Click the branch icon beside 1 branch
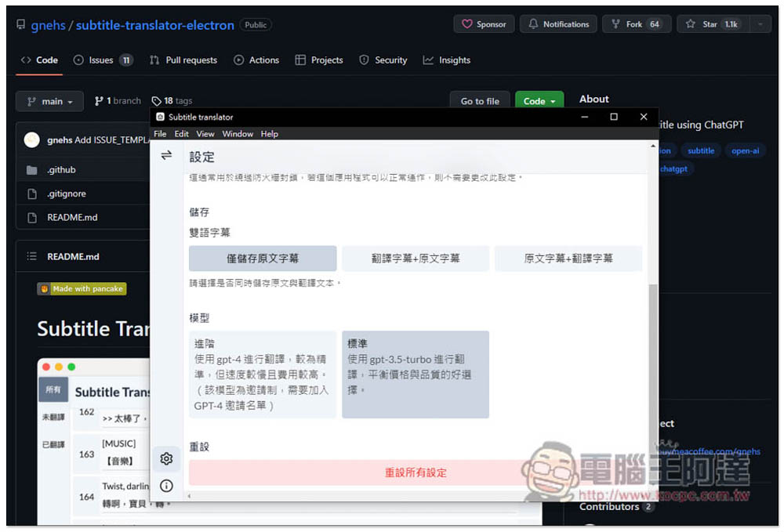784x532 pixels. [x=99, y=101]
